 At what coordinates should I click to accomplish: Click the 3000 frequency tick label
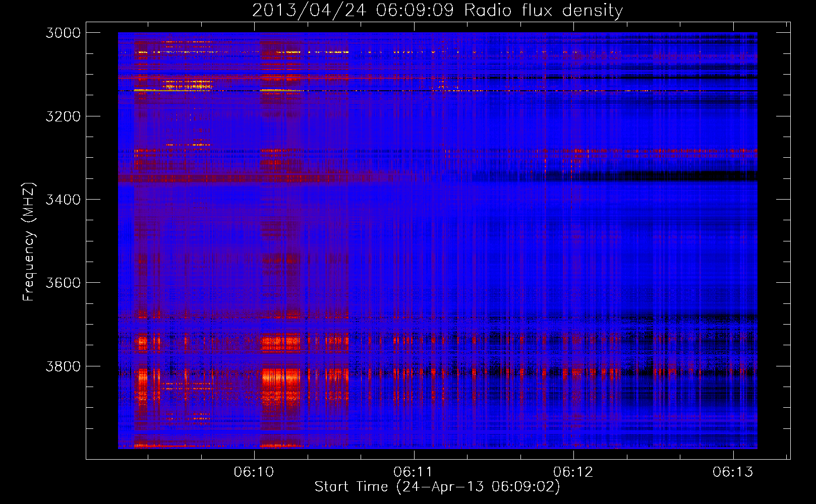[63, 33]
